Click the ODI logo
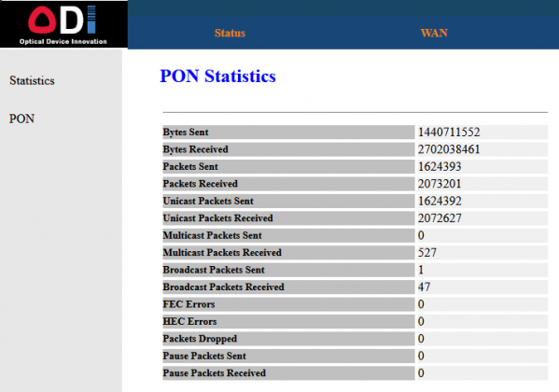 click(63, 24)
